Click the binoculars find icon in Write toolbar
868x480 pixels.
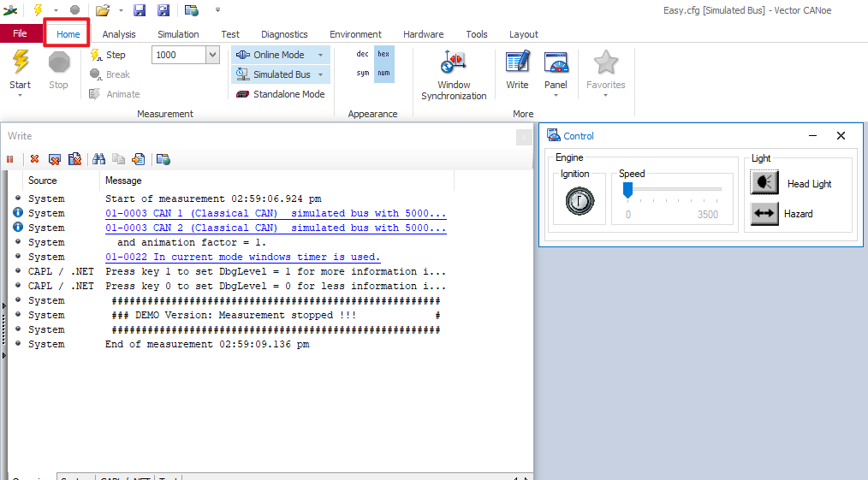point(99,159)
